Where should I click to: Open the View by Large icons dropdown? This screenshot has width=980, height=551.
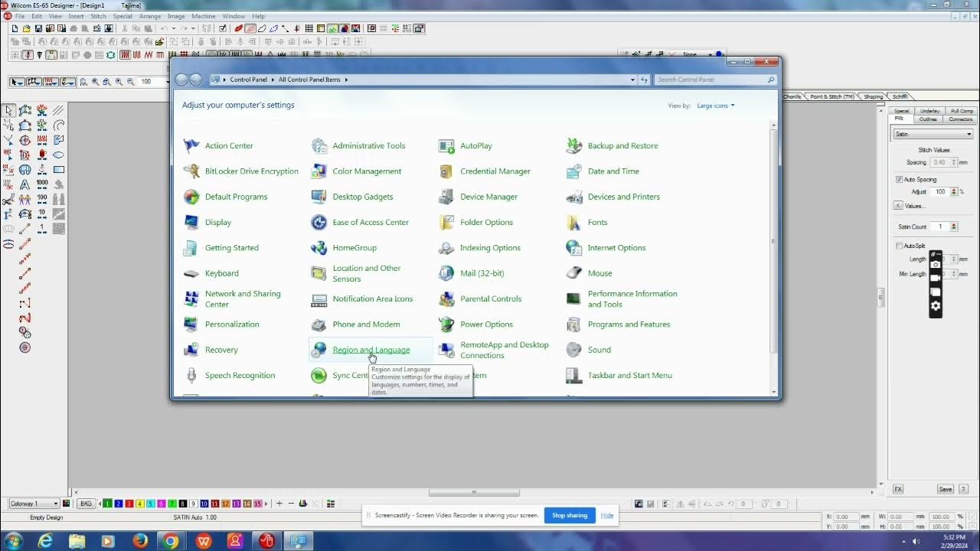click(x=715, y=106)
